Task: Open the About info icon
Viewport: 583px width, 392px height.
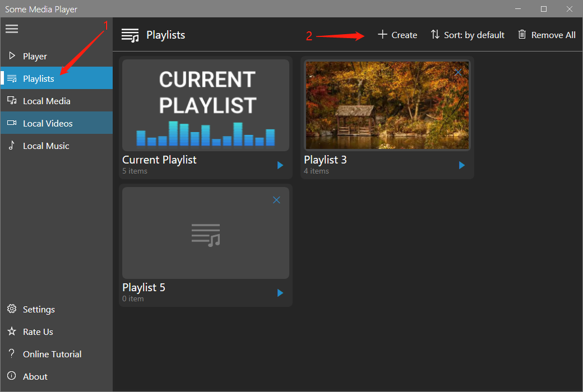Action: (x=11, y=376)
